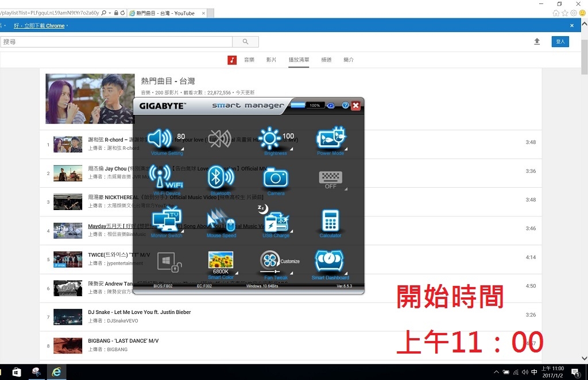Click the NICKTHEREAL video thumbnail

click(x=68, y=201)
